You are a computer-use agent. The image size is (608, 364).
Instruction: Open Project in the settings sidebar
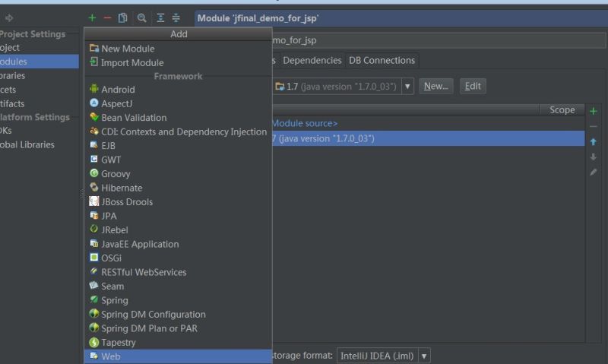tap(40, 48)
